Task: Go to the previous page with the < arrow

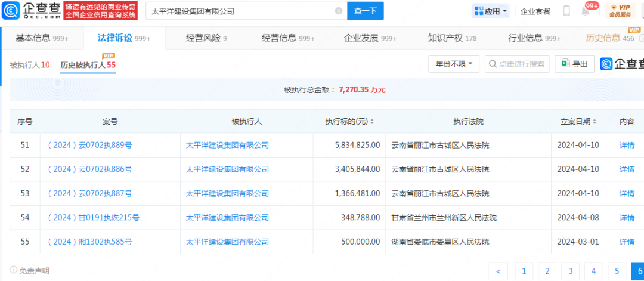Action: click(x=498, y=271)
